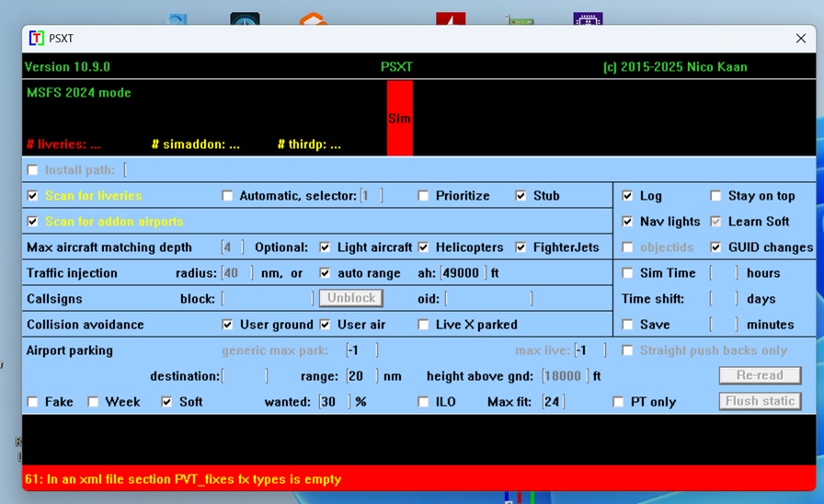Click the # simaddon counter text
This screenshot has height=504, width=824.
click(196, 144)
